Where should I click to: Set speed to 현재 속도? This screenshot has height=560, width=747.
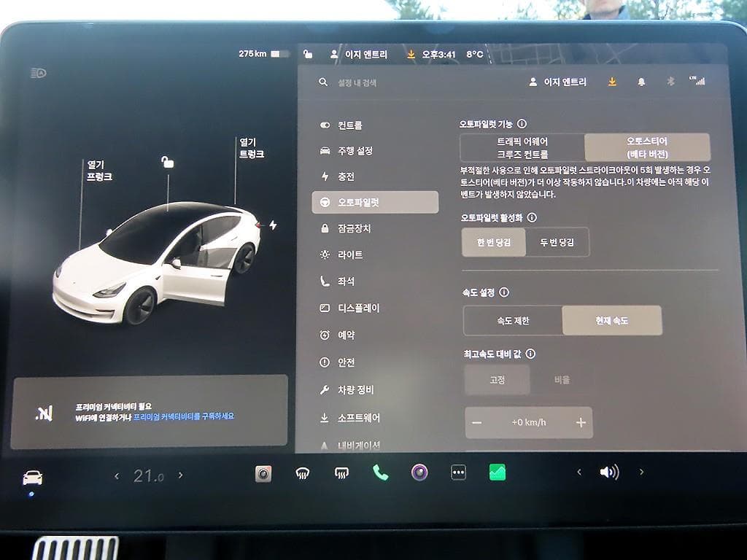[612, 321]
